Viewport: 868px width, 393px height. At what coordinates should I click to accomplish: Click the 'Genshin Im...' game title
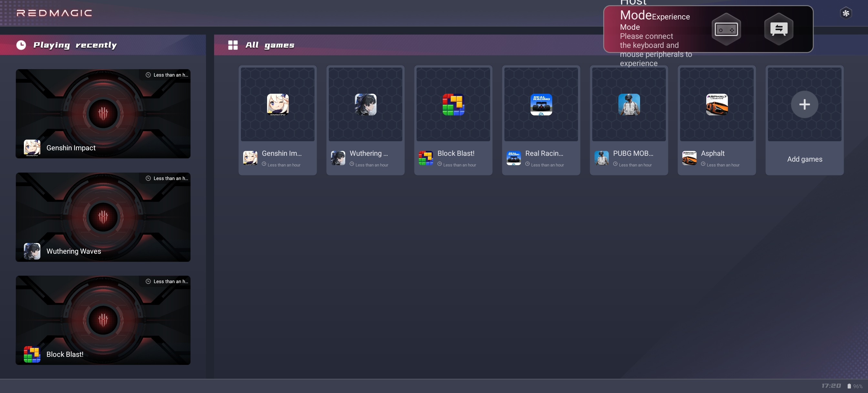(x=282, y=154)
